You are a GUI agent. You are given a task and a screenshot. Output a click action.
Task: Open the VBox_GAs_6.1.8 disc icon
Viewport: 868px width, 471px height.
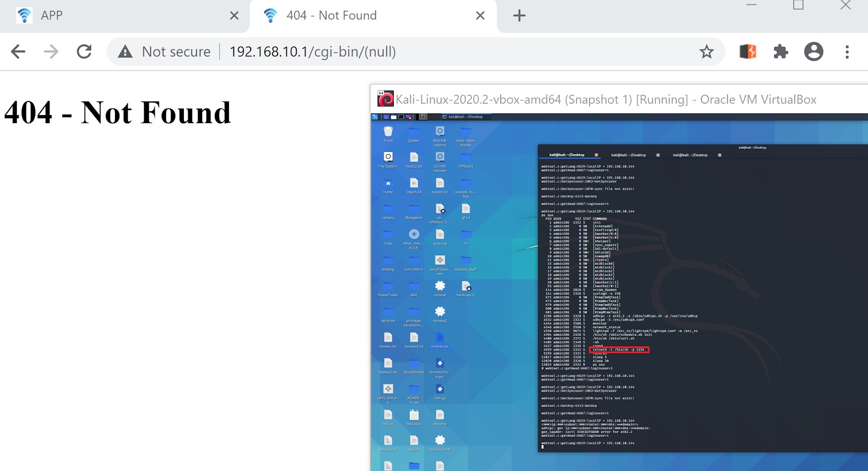pyautogui.click(x=414, y=239)
